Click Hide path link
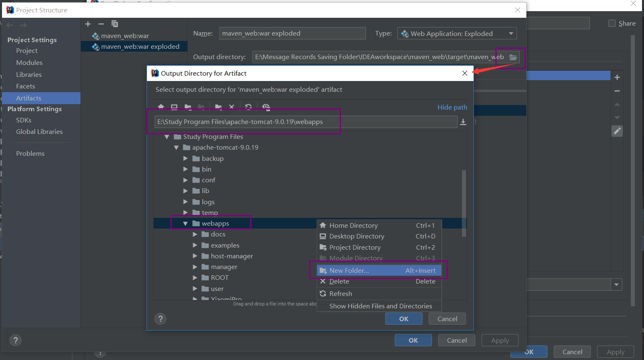Screen dimensions: 644x360 tap(452, 107)
